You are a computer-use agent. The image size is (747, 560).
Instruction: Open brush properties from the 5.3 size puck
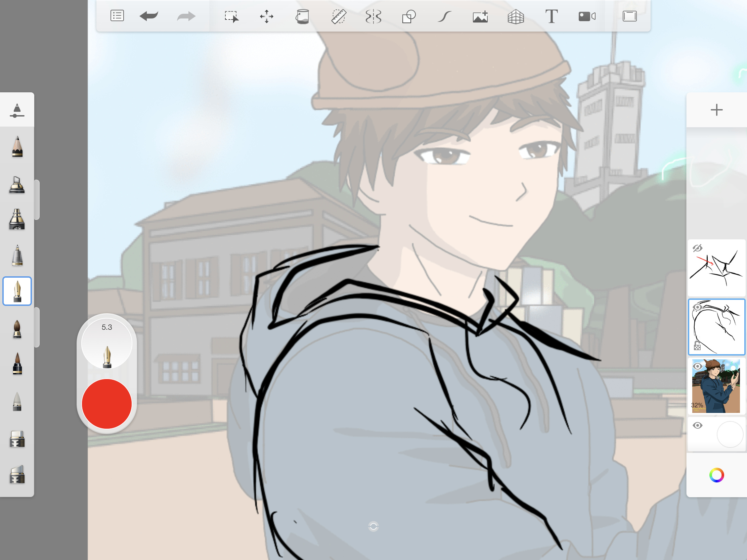pyautogui.click(x=107, y=343)
